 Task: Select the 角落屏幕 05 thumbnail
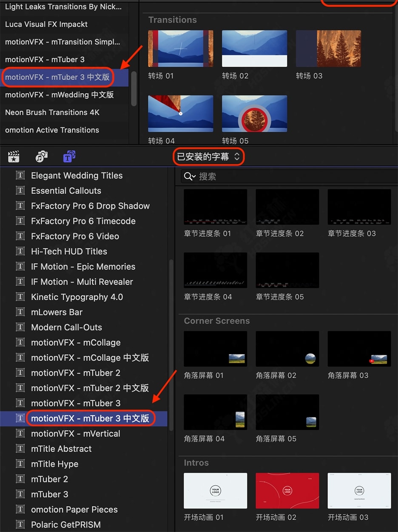287,413
